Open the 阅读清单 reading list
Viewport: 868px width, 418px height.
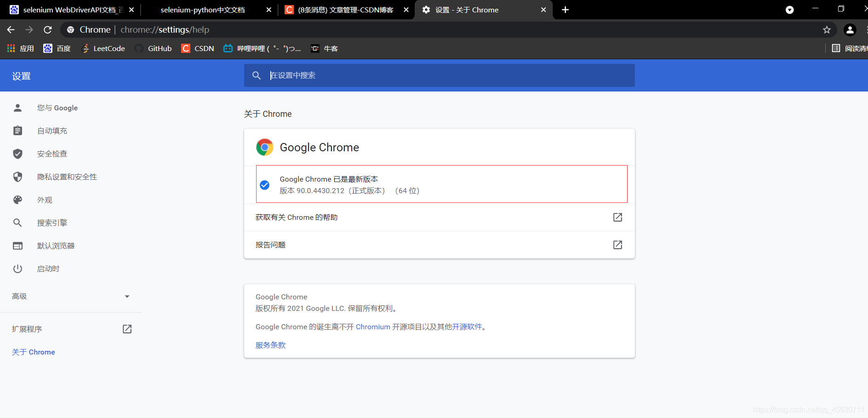(x=850, y=48)
